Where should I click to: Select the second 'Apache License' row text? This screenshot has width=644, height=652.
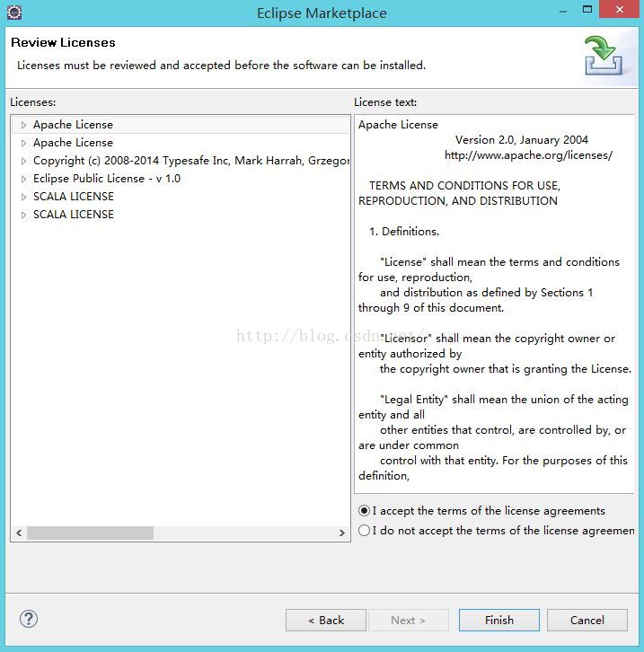point(73,143)
